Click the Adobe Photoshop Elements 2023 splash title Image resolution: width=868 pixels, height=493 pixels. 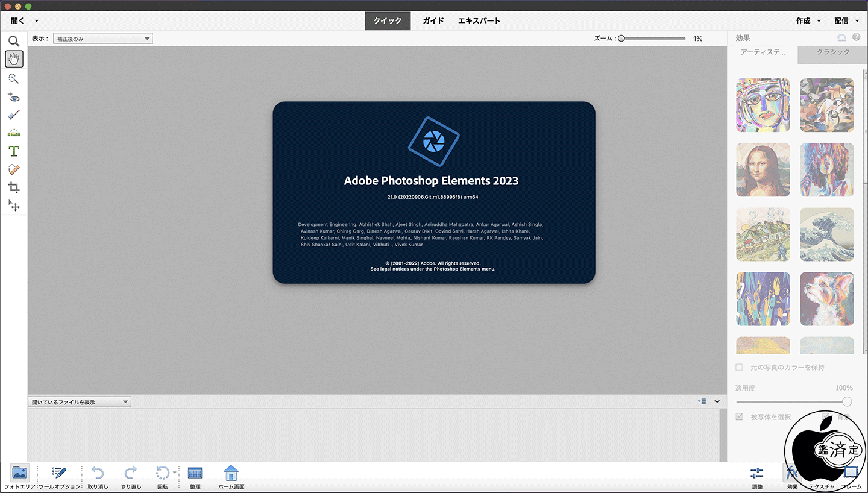coord(431,181)
